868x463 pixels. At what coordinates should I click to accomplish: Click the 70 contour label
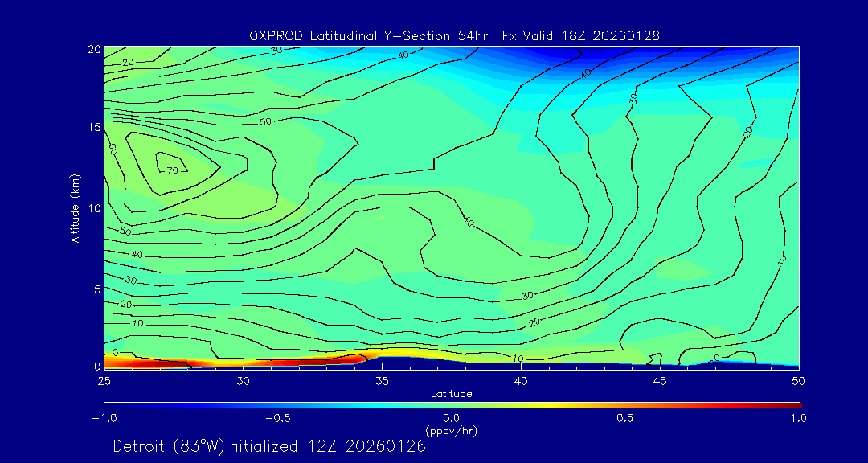click(x=172, y=170)
